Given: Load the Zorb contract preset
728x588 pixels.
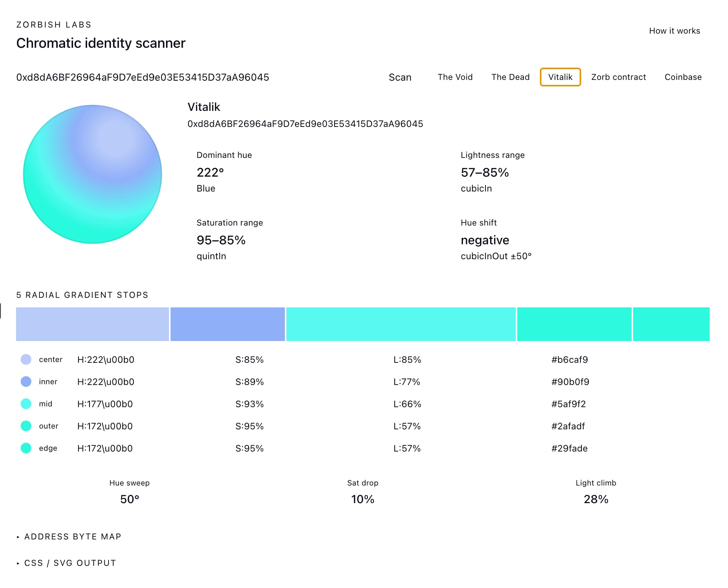Looking at the screenshot, I should [x=618, y=77].
